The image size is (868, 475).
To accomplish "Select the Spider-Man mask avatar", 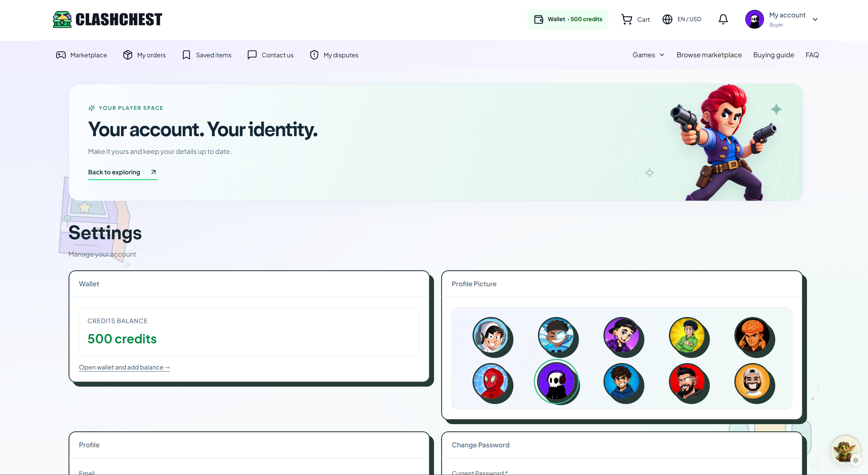I will tap(491, 382).
